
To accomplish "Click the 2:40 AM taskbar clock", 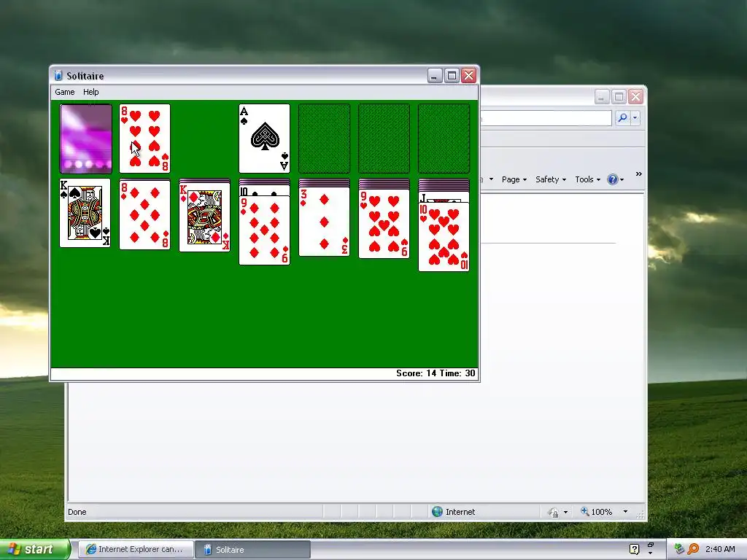I will [x=720, y=549].
